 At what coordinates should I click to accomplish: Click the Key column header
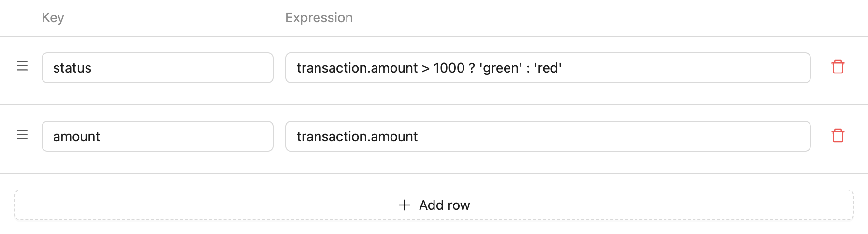coord(53,18)
